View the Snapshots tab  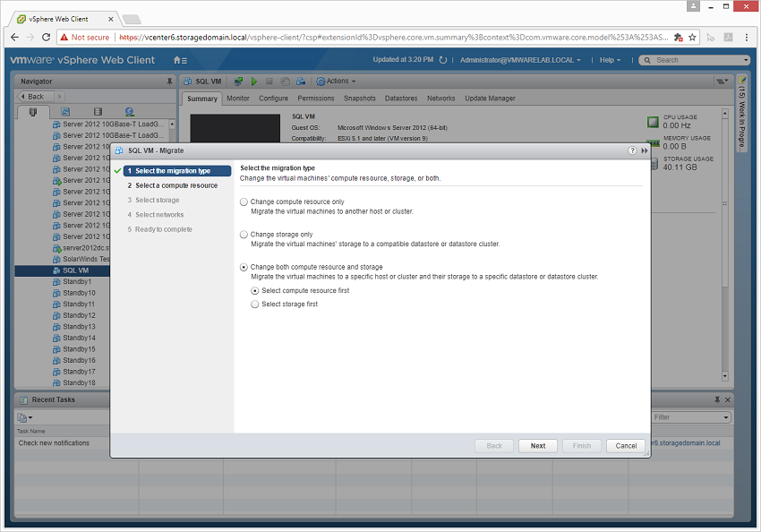[360, 99]
